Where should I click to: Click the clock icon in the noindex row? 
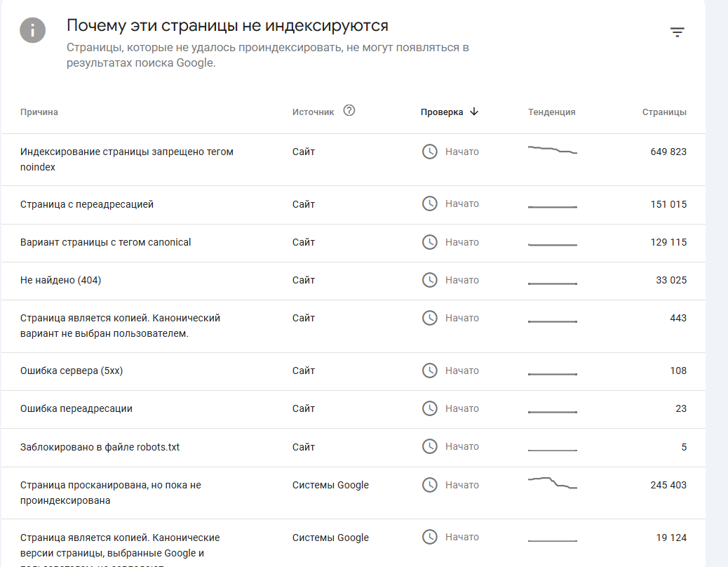[x=429, y=152]
